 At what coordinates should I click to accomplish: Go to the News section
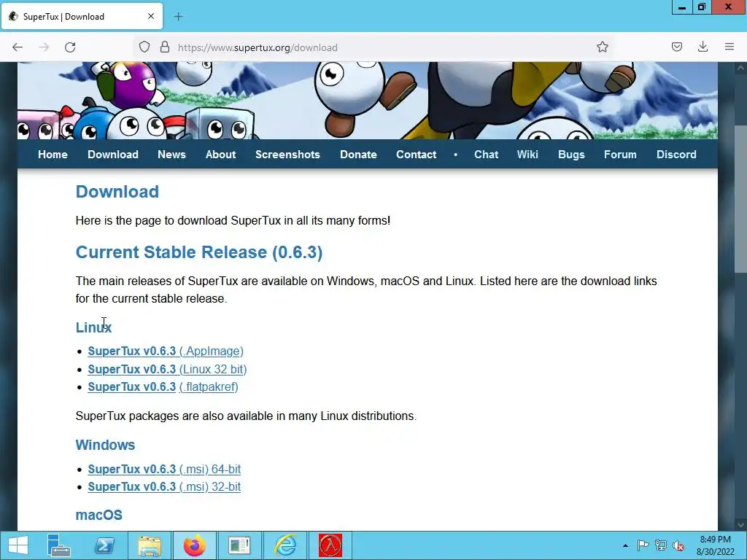click(x=171, y=155)
